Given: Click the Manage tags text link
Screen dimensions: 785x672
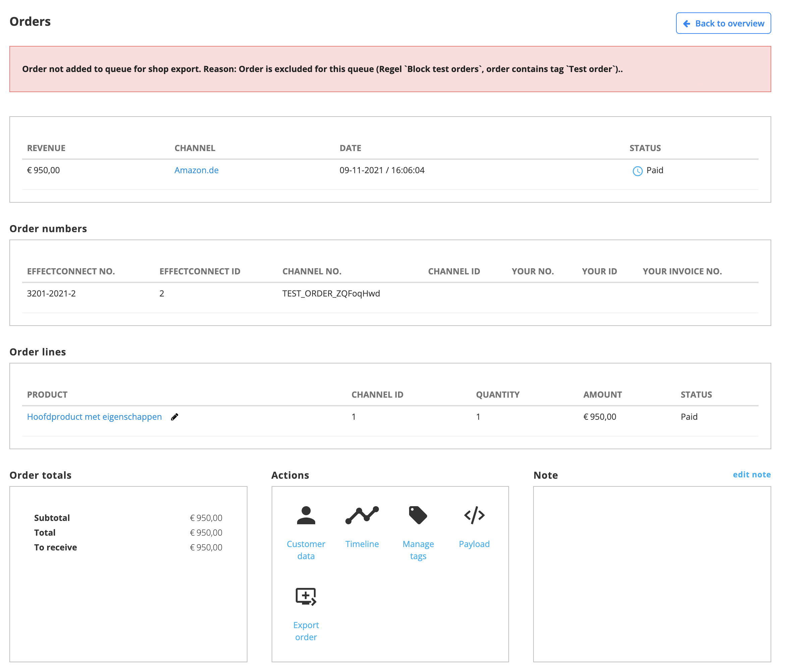Looking at the screenshot, I should pyautogui.click(x=418, y=550).
